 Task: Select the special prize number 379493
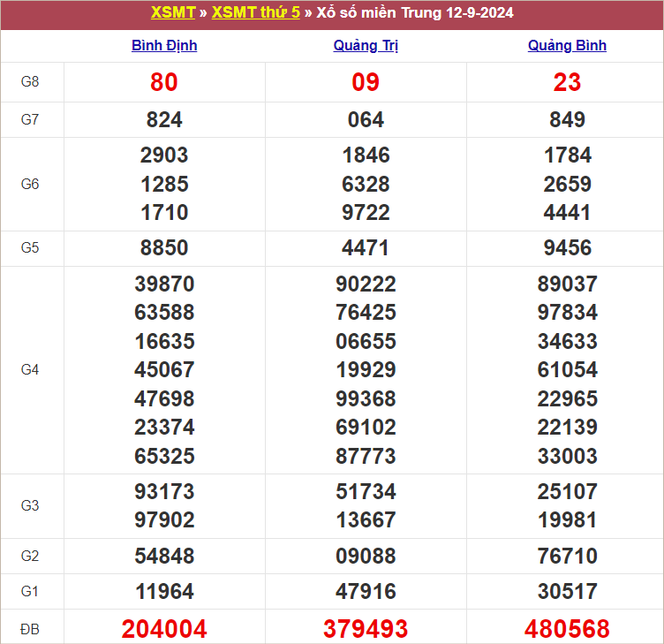tap(366, 629)
